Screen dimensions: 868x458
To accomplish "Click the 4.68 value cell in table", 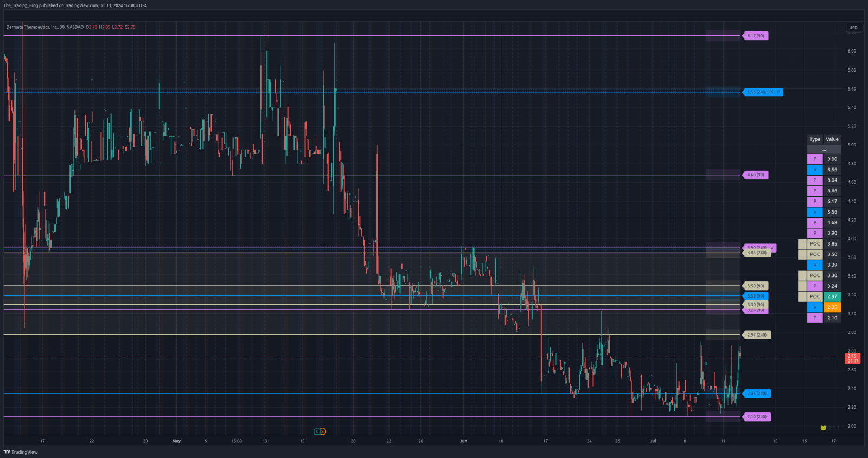I will [x=832, y=223].
